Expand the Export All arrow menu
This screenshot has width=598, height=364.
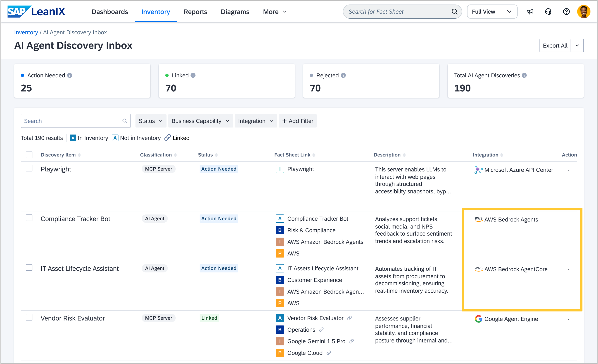pos(577,46)
